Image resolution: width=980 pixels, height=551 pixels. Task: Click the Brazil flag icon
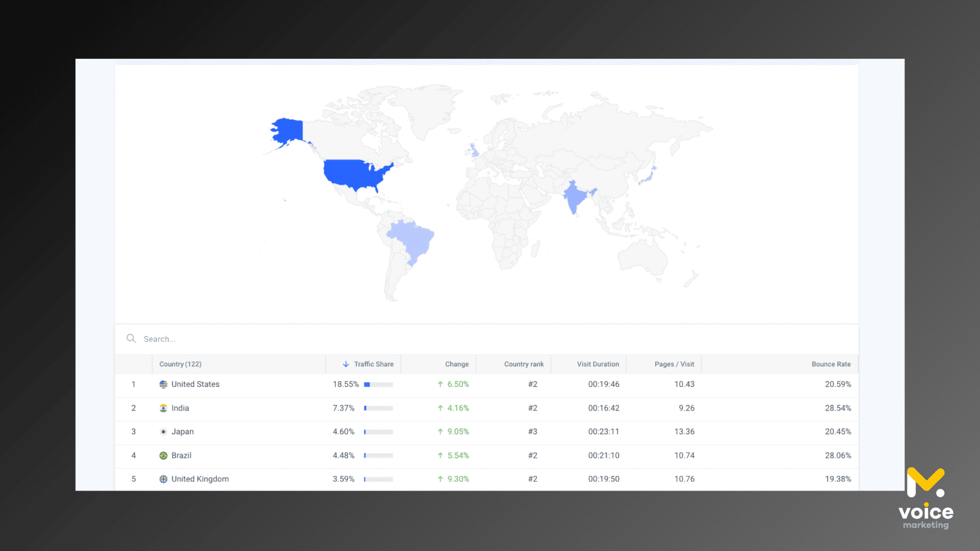(x=163, y=455)
